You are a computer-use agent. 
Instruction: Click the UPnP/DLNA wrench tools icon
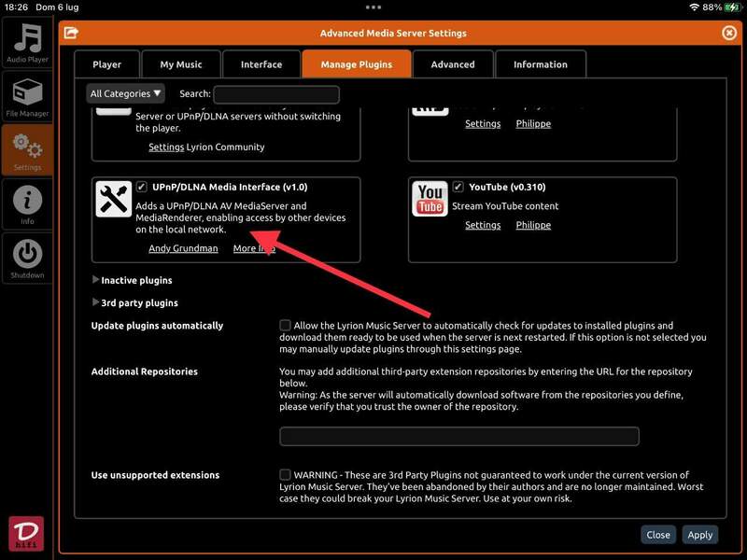click(114, 199)
